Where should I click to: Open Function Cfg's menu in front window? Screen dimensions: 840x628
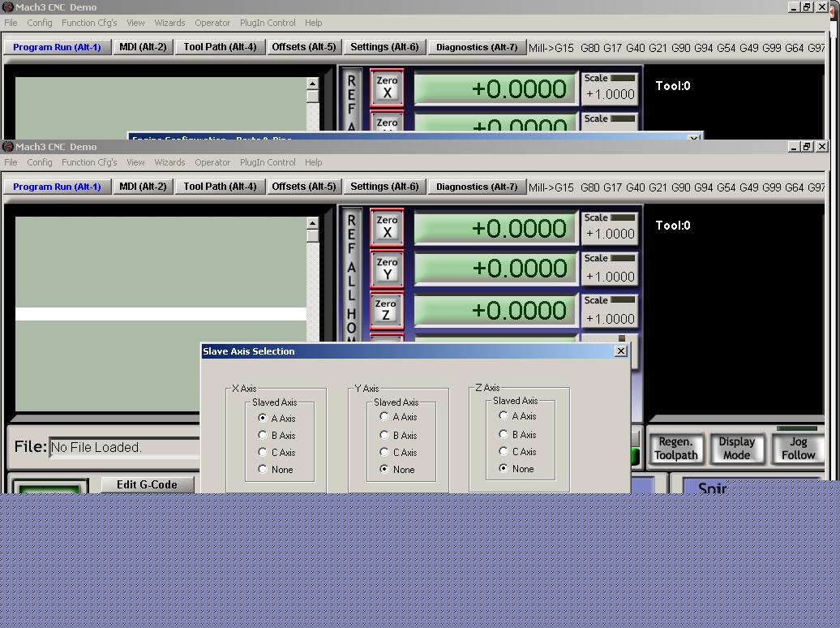coord(89,162)
